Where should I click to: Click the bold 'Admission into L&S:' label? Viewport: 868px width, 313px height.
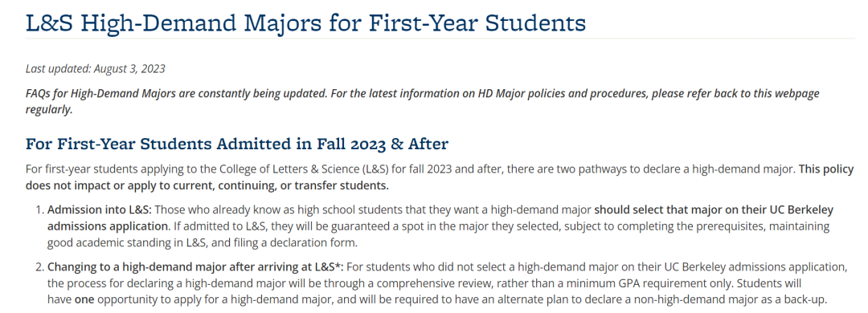click(x=99, y=210)
